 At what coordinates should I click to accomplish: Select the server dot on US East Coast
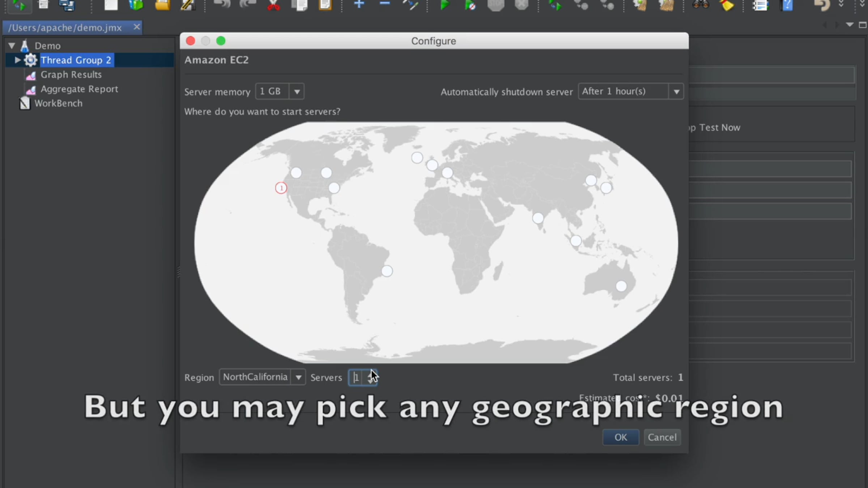(334, 188)
